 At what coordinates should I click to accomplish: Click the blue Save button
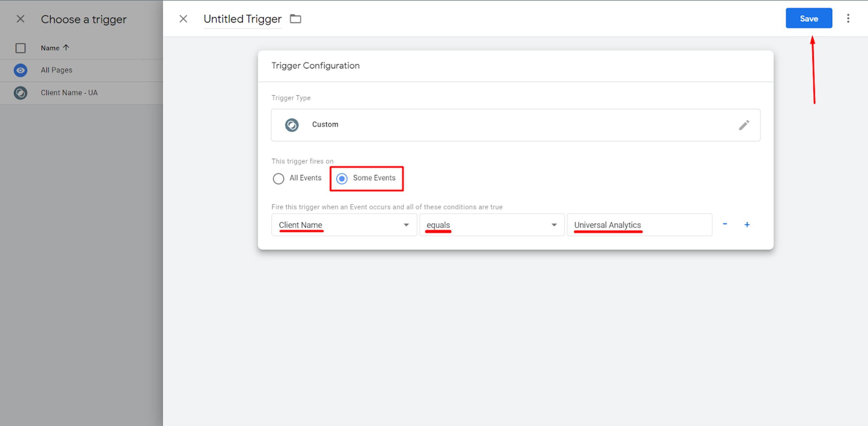(x=809, y=18)
